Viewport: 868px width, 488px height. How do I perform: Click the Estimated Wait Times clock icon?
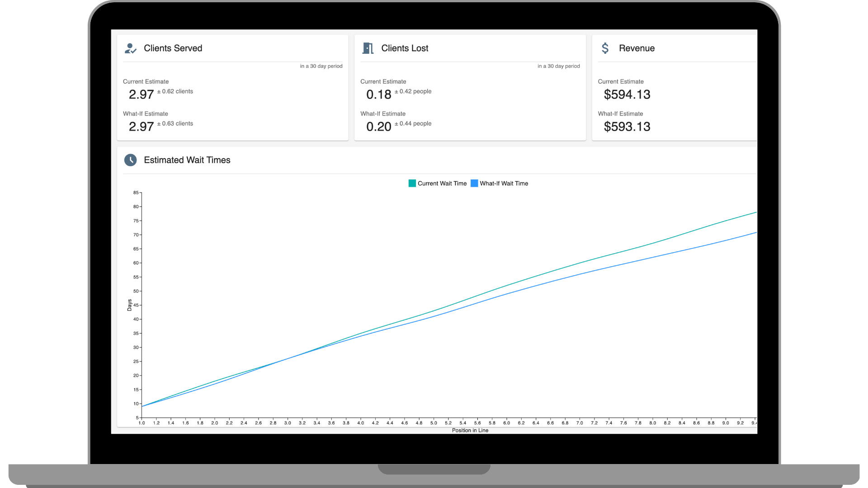point(130,160)
